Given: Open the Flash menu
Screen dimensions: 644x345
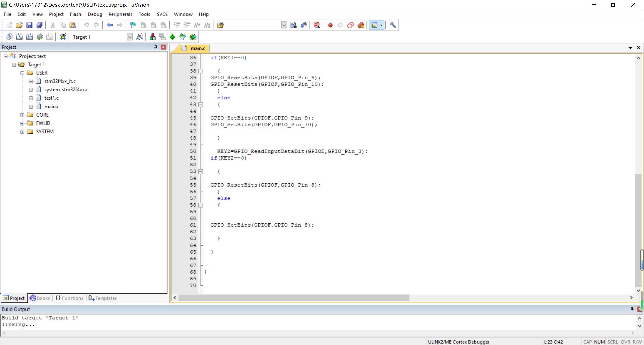Looking at the screenshot, I should (75, 14).
